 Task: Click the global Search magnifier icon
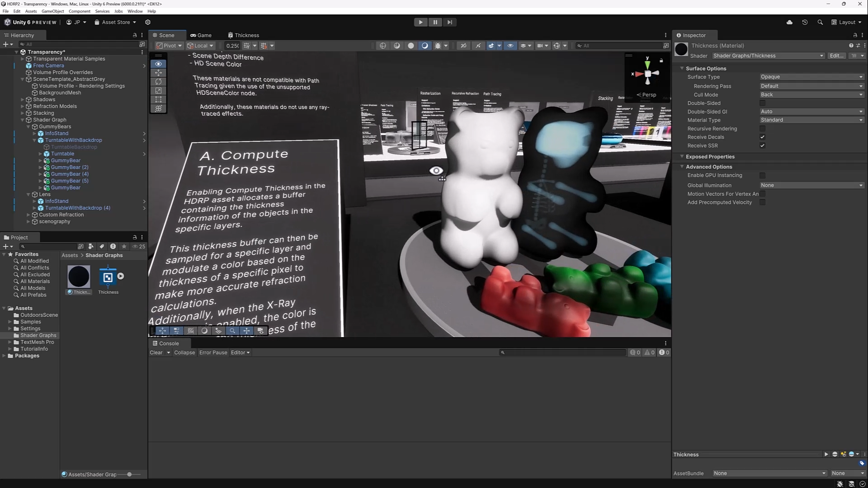click(820, 22)
